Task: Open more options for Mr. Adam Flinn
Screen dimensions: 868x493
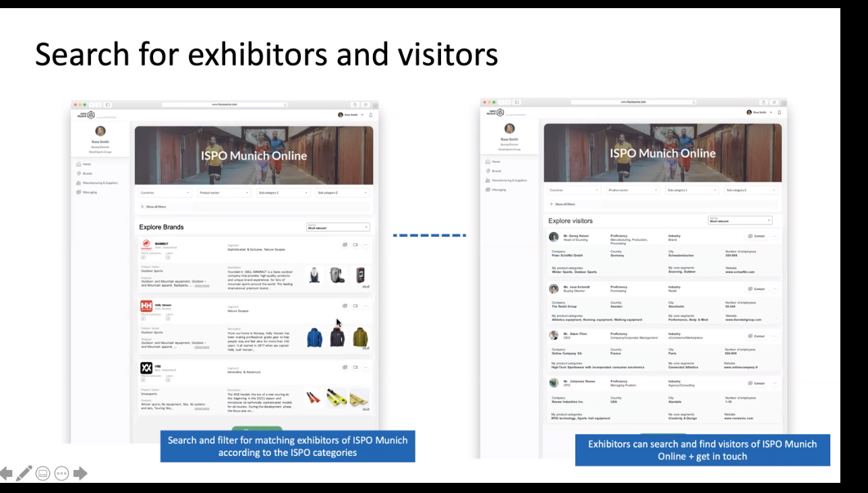Action: coord(775,336)
